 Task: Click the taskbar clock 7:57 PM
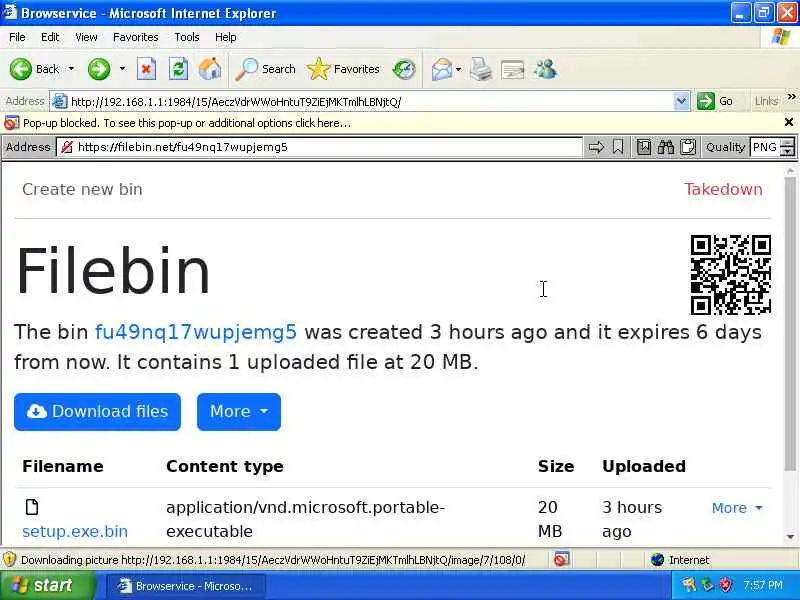pos(763,585)
